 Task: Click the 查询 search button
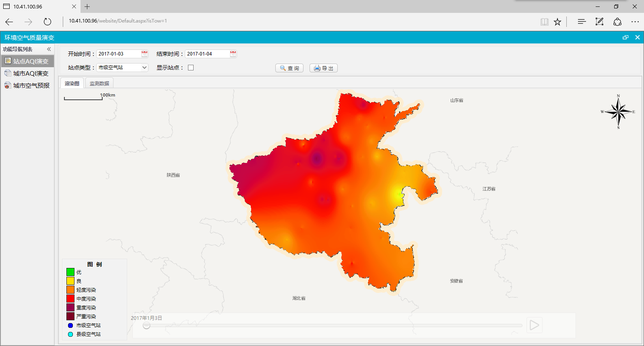point(289,68)
